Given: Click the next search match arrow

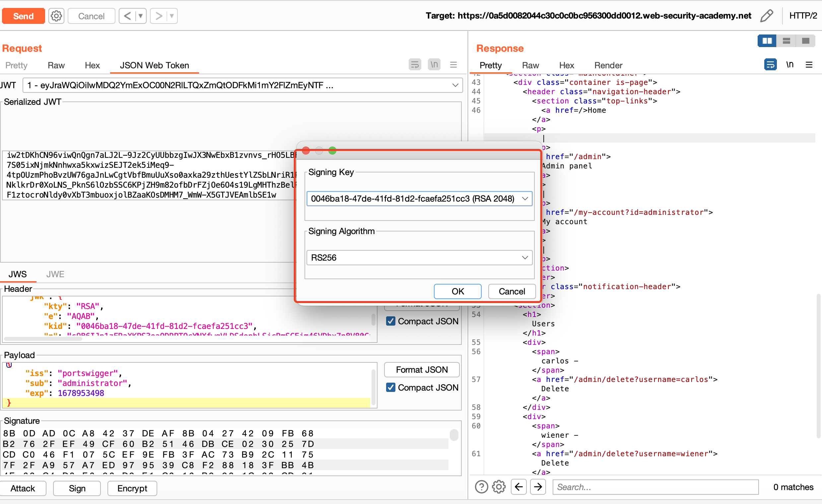Looking at the screenshot, I should 538,487.
